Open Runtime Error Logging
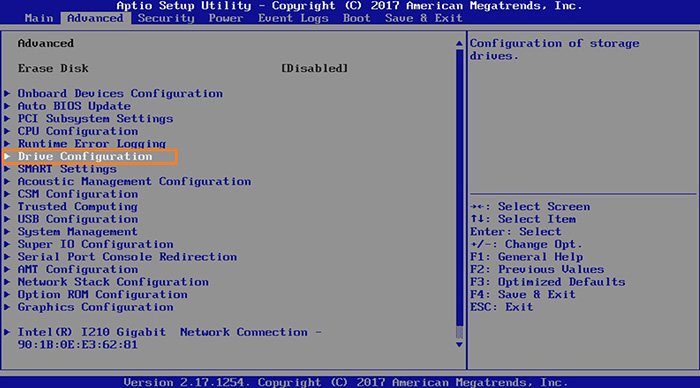This screenshot has height=388, width=700. click(92, 143)
